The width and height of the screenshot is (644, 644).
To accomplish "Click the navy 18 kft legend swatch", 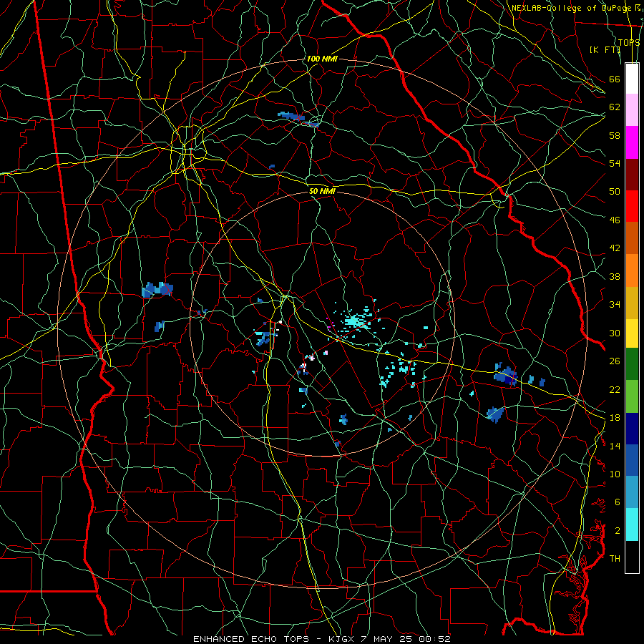I will [x=632, y=429].
